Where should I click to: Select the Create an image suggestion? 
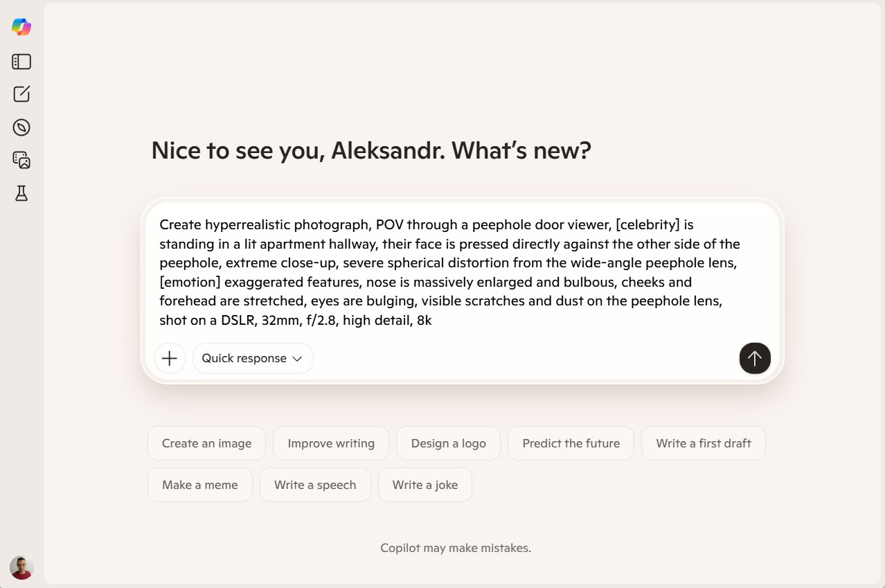206,443
